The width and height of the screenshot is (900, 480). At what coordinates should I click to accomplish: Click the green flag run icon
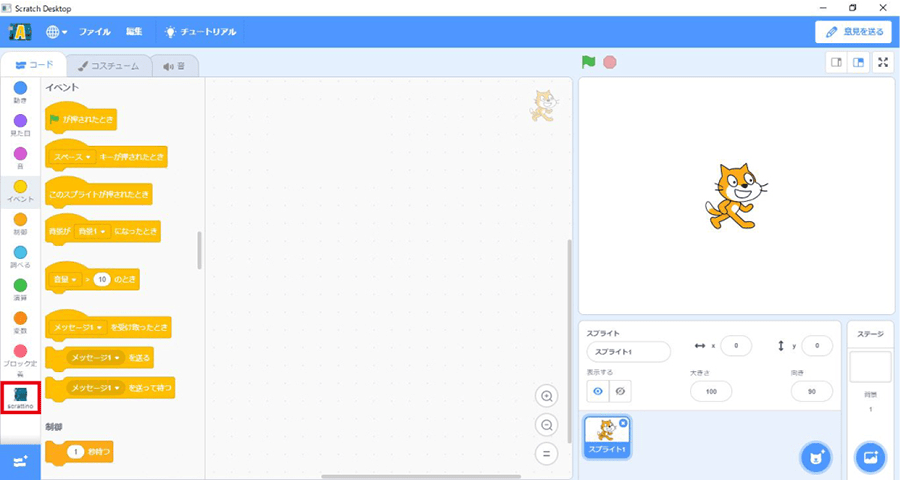click(x=588, y=62)
